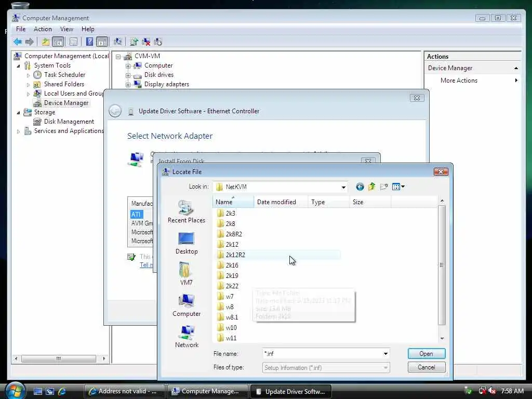
Task: Click the up one level folder icon in toolbar
Action: [46, 42]
